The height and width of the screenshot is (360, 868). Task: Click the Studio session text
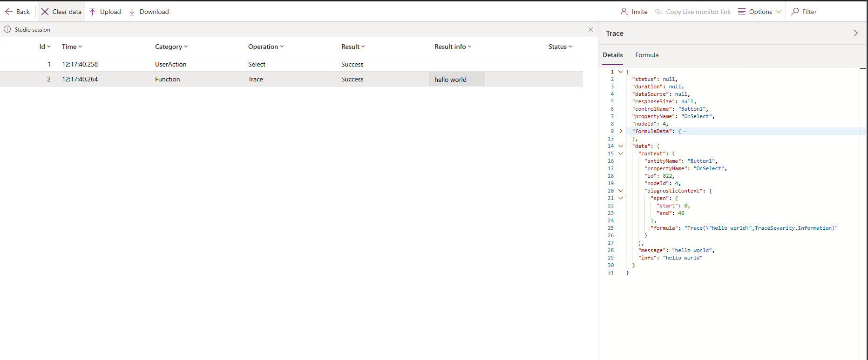click(x=32, y=29)
